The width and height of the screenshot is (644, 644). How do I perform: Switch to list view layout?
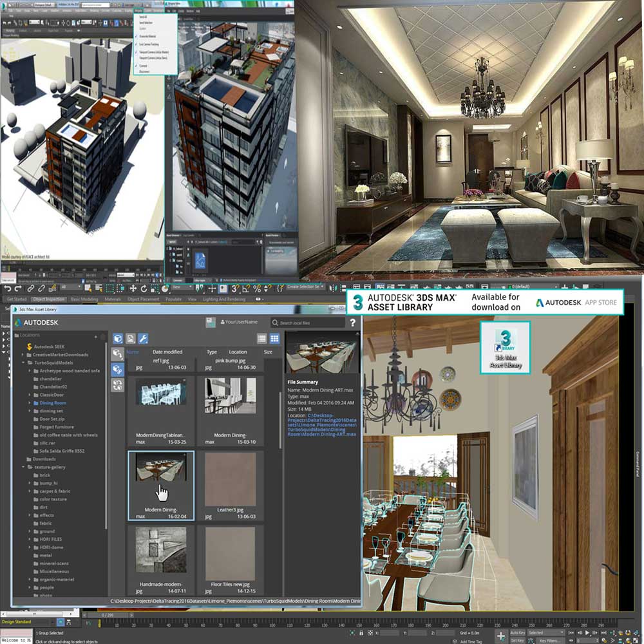261,338
